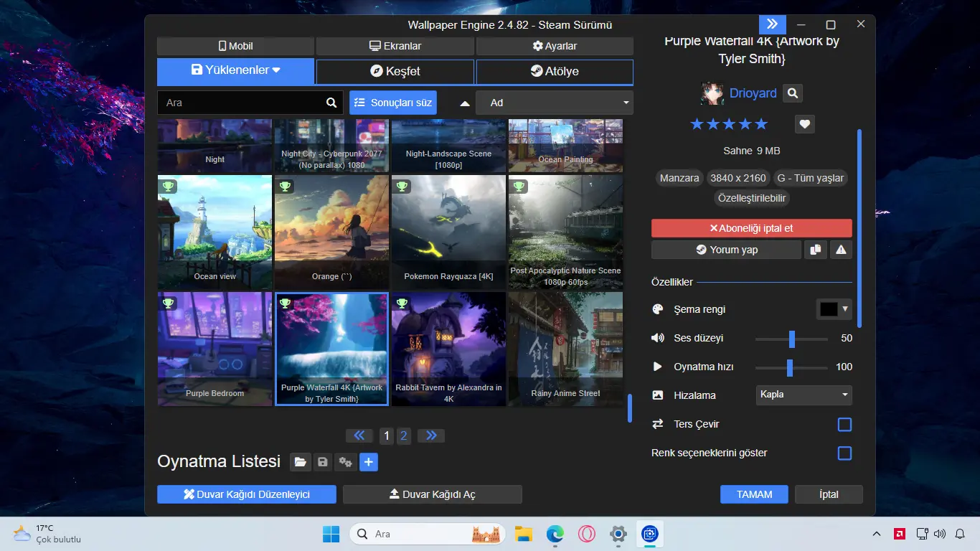Go to page 2
The height and width of the screenshot is (551, 980).
click(404, 435)
